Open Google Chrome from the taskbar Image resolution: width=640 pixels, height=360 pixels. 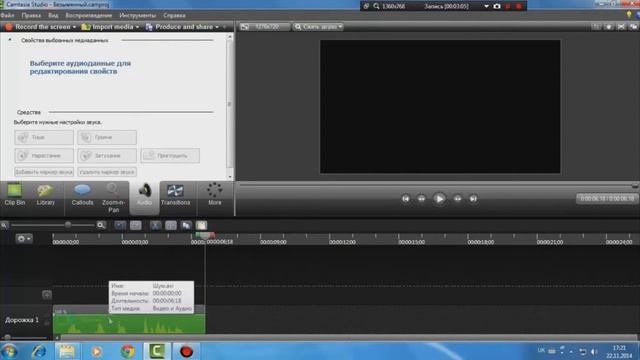(128, 351)
